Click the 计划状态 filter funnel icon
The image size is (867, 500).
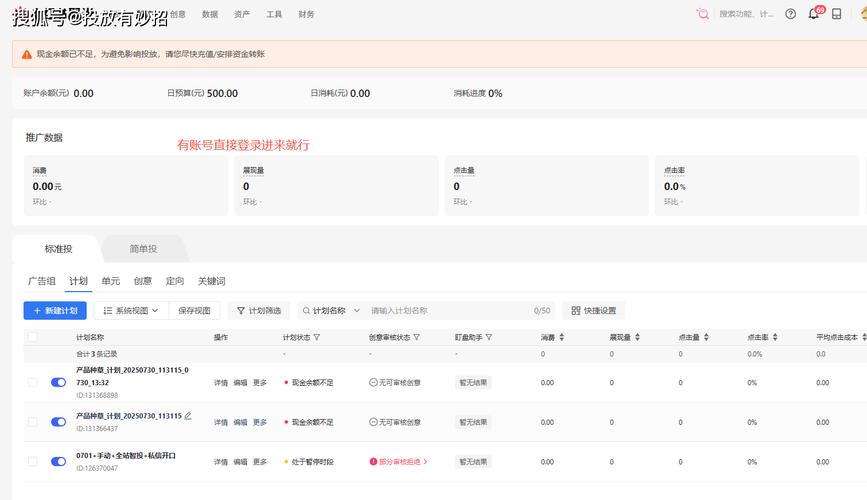click(317, 337)
